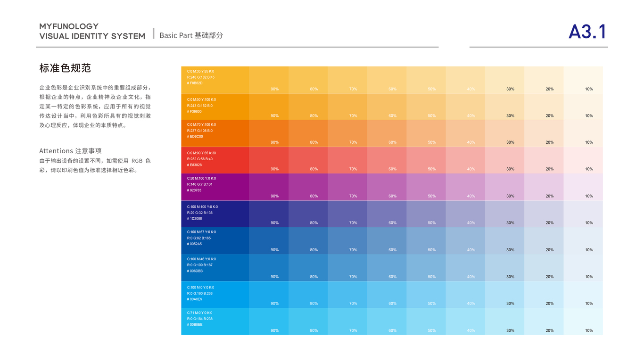The height and width of the screenshot is (362, 644).
Task: Click the line starting 彩，请以印刷色值为标准
Action: pyautogui.click(x=89, y=170)
